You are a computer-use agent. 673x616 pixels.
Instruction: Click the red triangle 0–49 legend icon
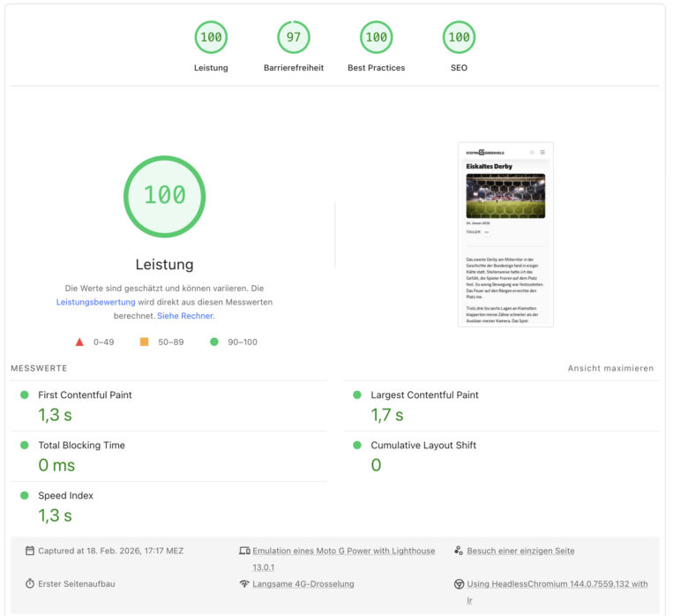(79, 342)
